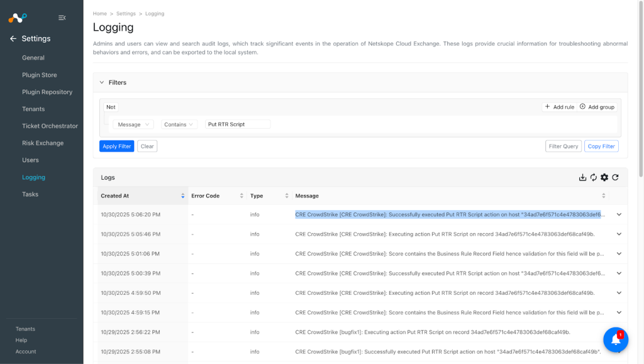Expand the 4:59:50 PM log row

(619, 293)
